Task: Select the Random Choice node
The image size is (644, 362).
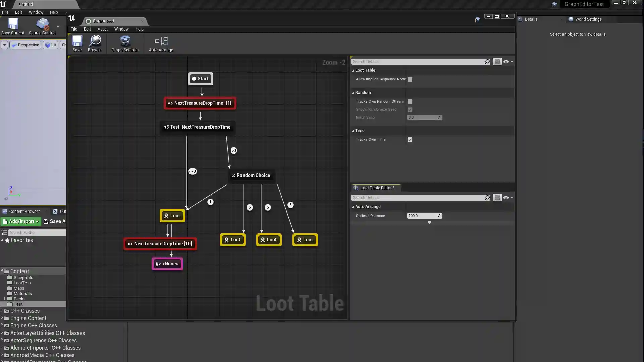Action: (251, 175)
